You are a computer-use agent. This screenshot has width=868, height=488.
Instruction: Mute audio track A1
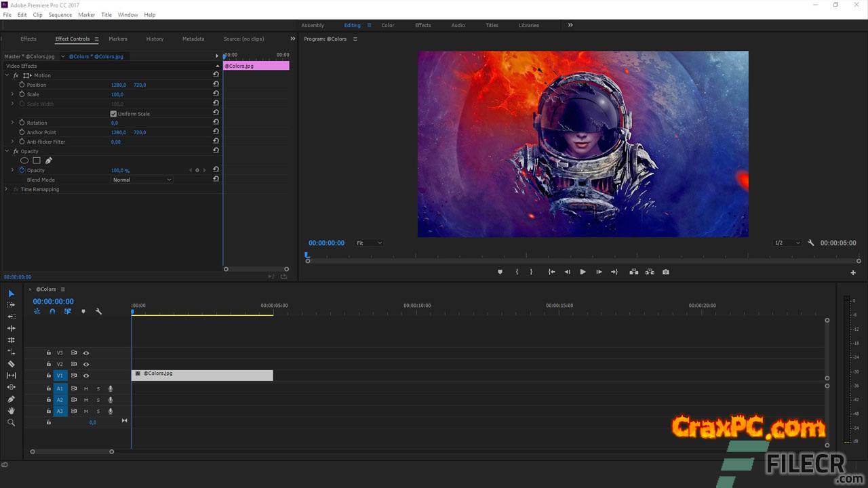86,389
